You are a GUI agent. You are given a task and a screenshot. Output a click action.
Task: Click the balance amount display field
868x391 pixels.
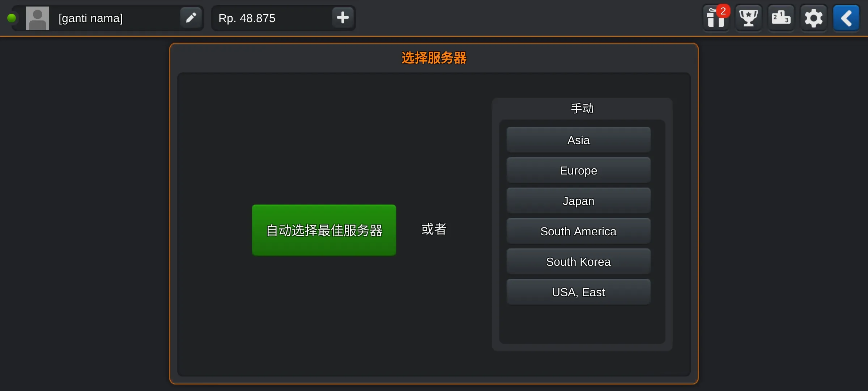[x=271, y=18]
